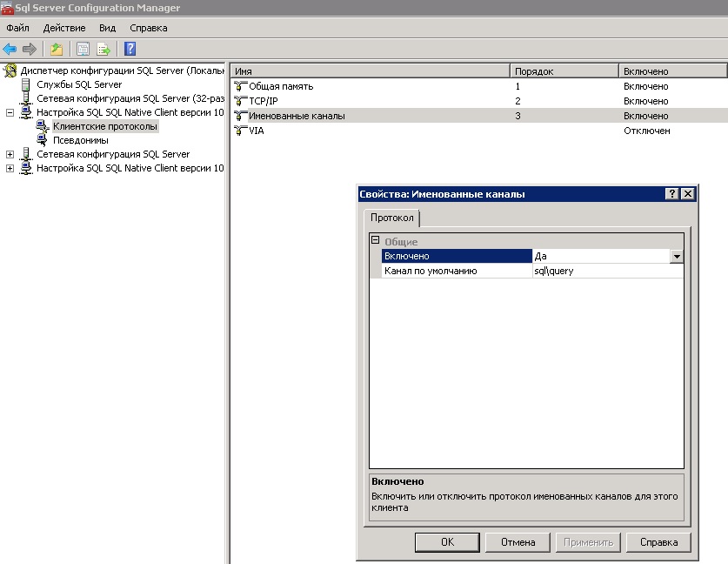Select Службы SQL Server in the tree
The image size is (728, 564).
click(x=79, y=84)
